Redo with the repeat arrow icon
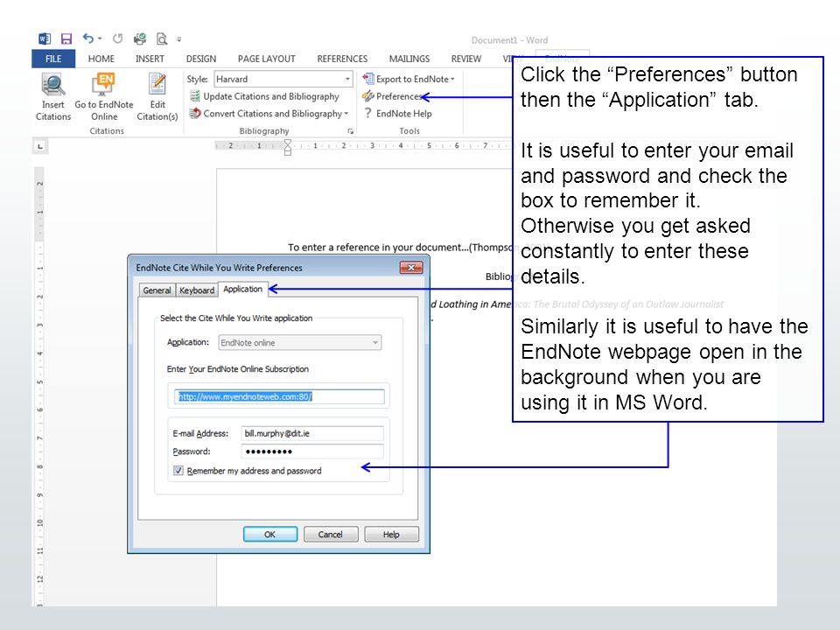Image resolution: width=840 pixels, height=630 pixels. point(117,38)
